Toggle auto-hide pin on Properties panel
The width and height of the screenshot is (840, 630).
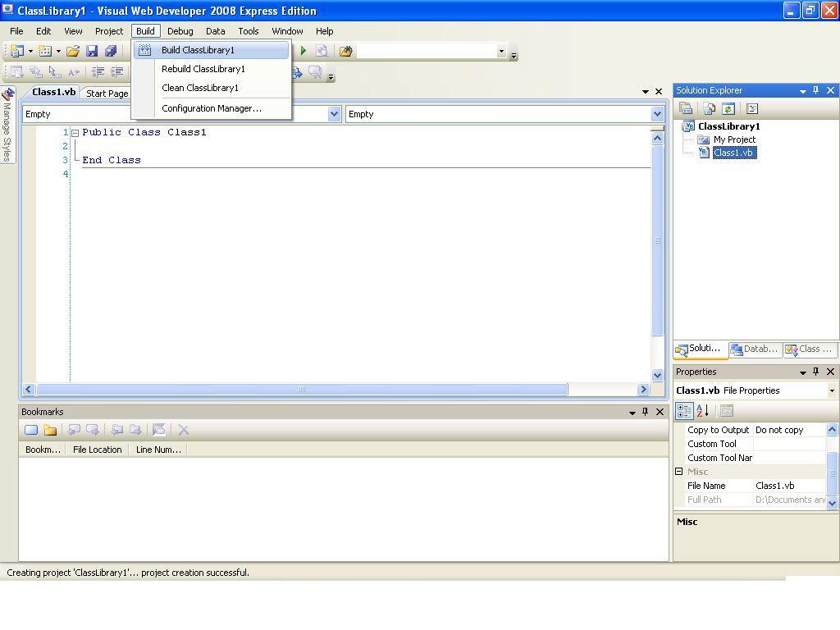tap(816, 372)
